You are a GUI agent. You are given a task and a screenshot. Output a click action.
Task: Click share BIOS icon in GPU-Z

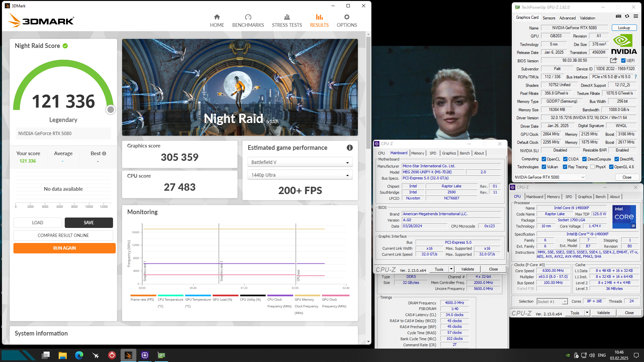pos(613,60)
